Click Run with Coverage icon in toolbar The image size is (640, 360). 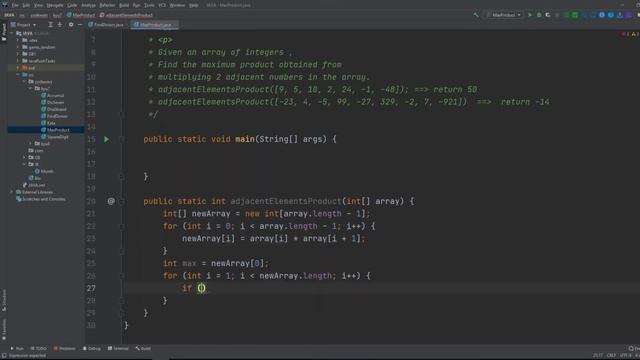[548, 15]
